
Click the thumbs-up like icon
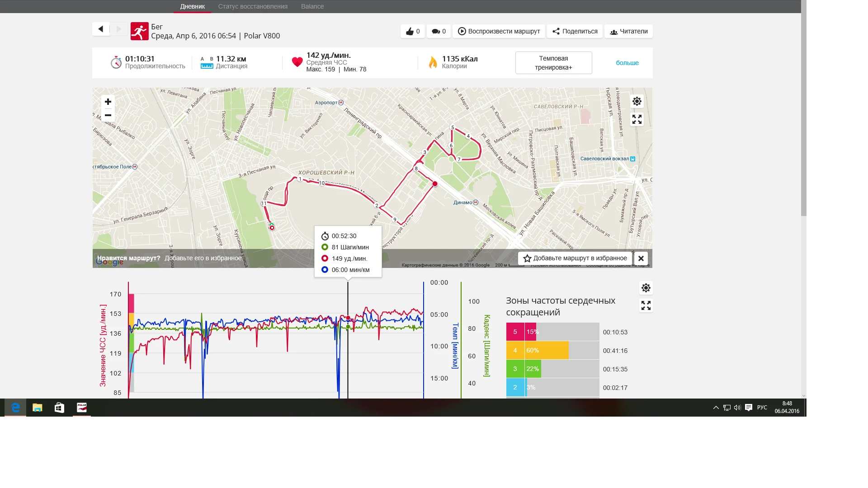click(x=410, y=31)
